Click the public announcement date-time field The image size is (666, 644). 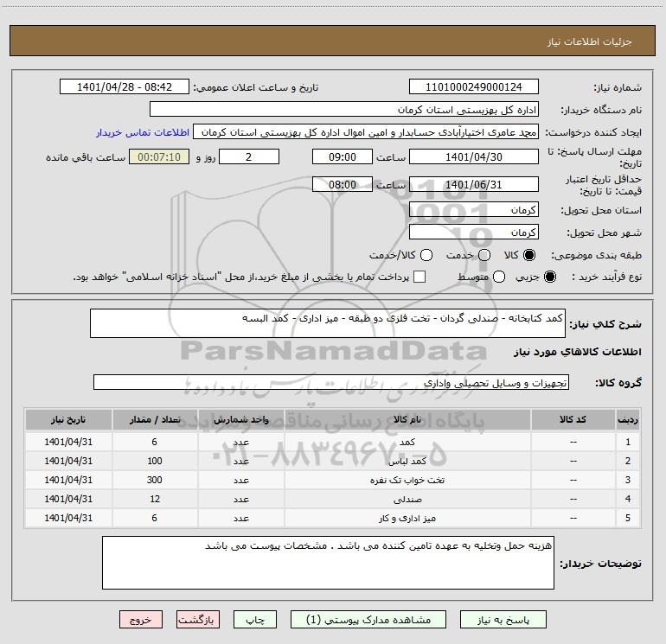pyautogui.click(x=125, y=86)
